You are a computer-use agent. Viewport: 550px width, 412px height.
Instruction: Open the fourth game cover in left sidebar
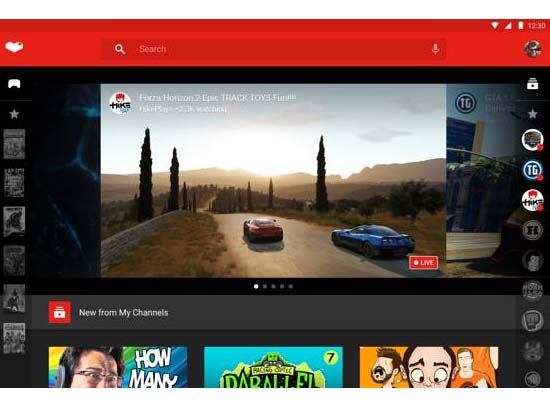point(14,260)
